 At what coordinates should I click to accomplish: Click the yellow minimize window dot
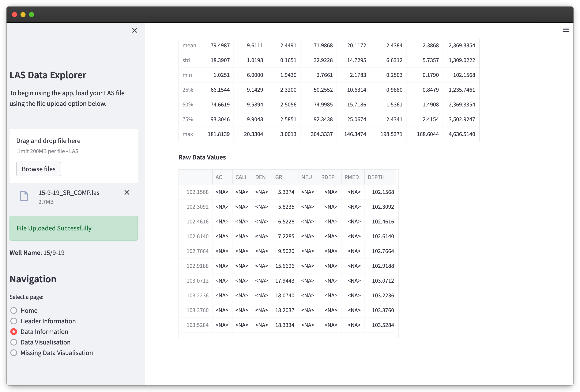point(23,15)
